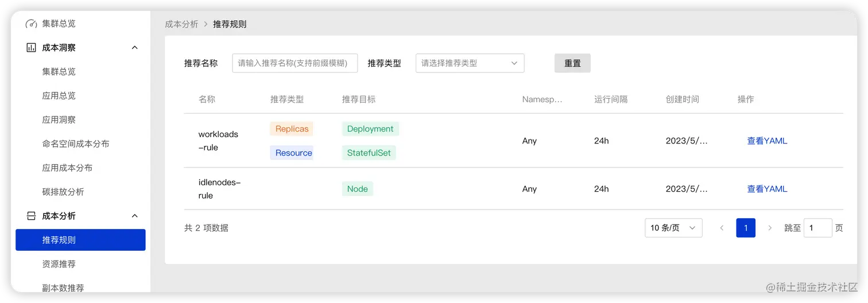Click creation date in workloads-rule row
868x303 pixels.
[x=687, y=141]
